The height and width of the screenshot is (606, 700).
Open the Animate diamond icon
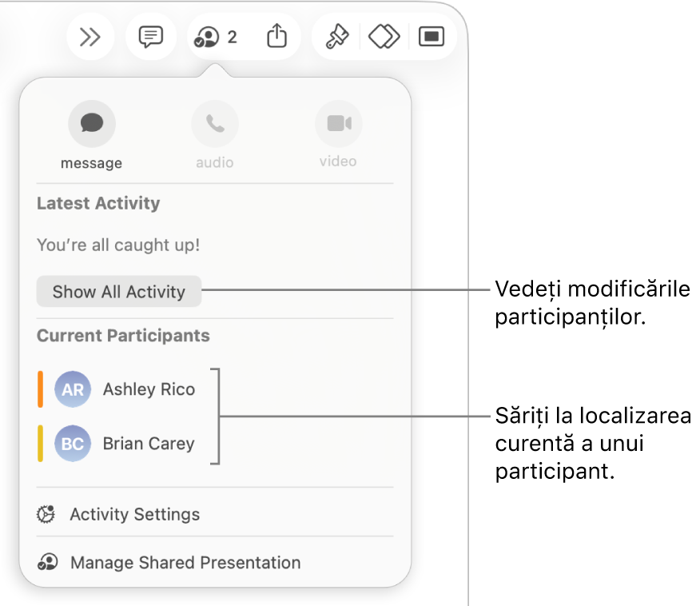(x=384, y=37)
